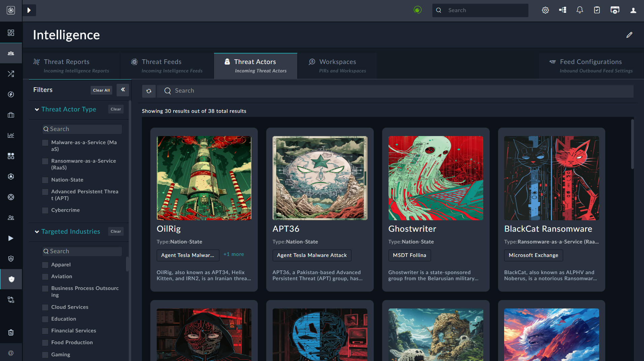Open the briefcase icon in sidebar
Image resolution: width=644 pixels, height=361 pixels.
(11, 115)
